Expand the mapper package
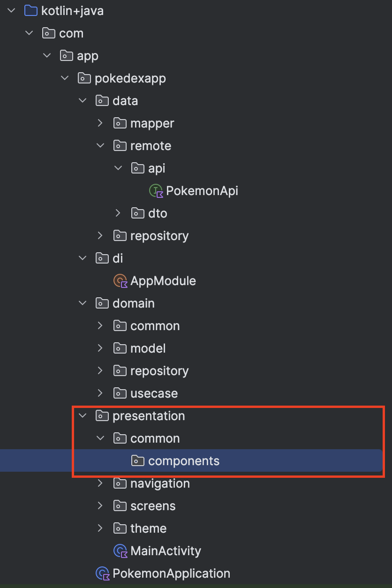 (x=100, y=123)
